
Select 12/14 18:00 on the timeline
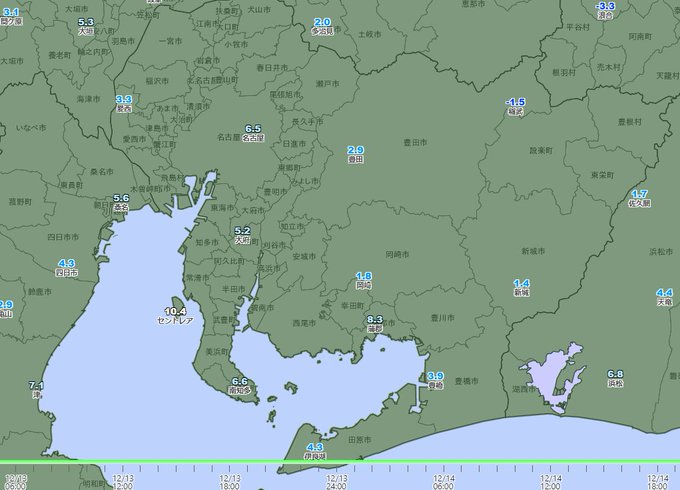click(x=658, y=481)
